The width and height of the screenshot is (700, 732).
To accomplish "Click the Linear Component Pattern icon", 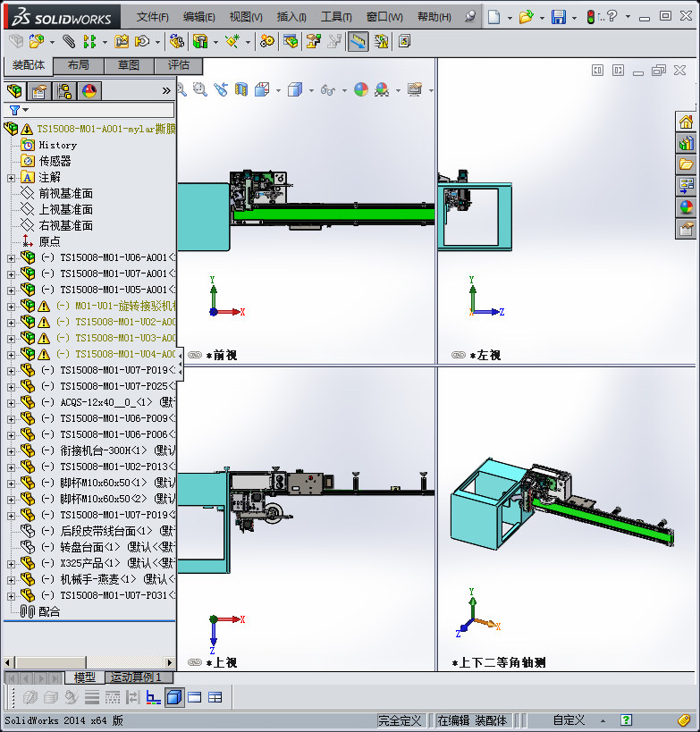I will (x=89, y=41).
